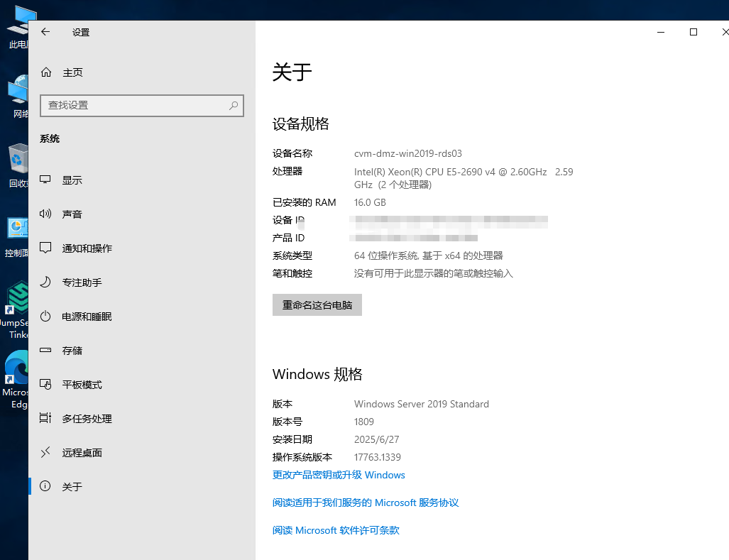Open 存储 settings page
This screenshot has width=729, height=560.
coord(72,351)
